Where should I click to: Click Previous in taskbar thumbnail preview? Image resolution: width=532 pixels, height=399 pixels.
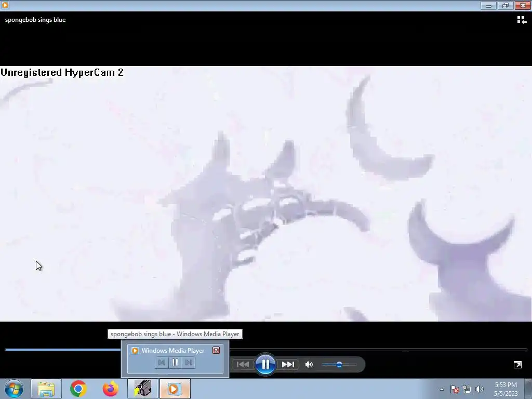coord(162,362)
